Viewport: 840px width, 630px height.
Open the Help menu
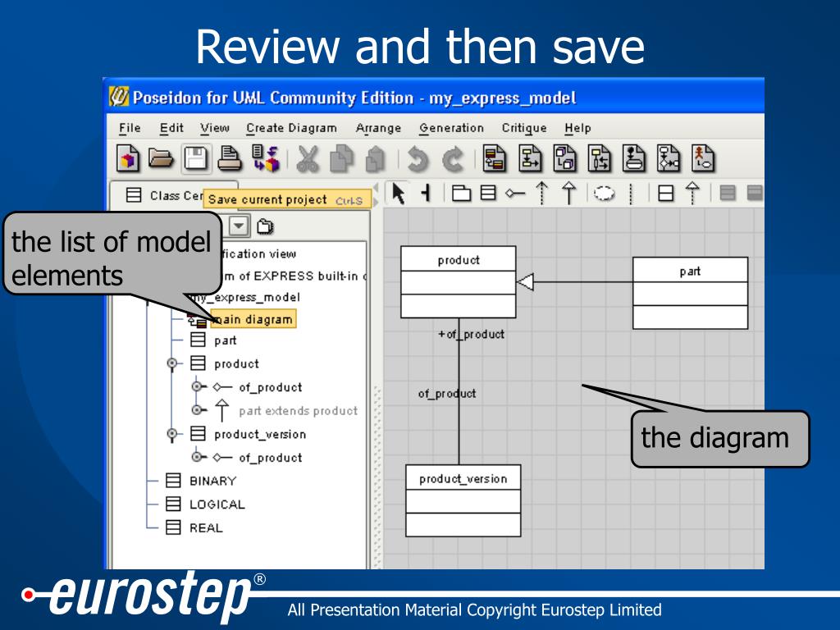577,128
